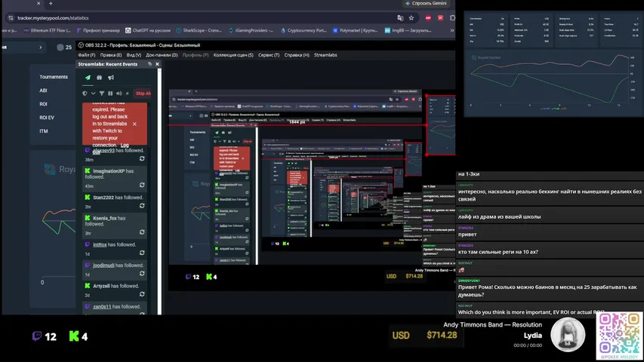This screenshot has width=644, height=362.
Task: Open the recent events feed tab in Streamlabs
Action: click(x=88, y=78)
